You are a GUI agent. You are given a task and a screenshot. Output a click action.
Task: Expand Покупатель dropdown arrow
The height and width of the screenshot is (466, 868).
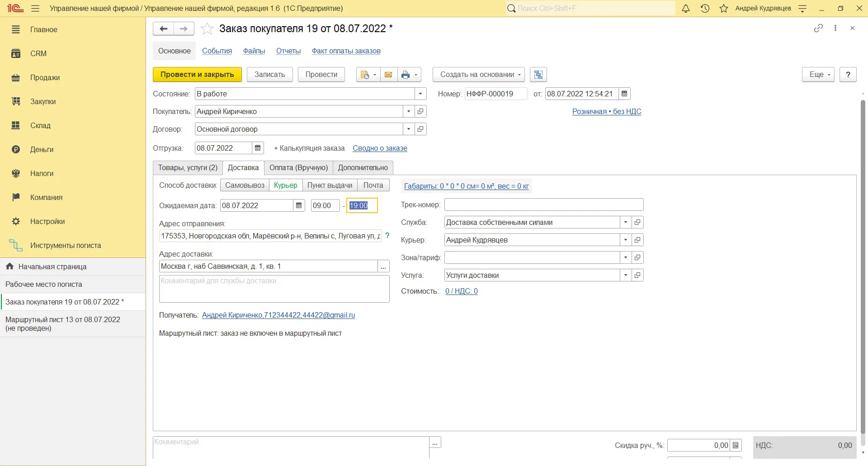click(409, 111)
